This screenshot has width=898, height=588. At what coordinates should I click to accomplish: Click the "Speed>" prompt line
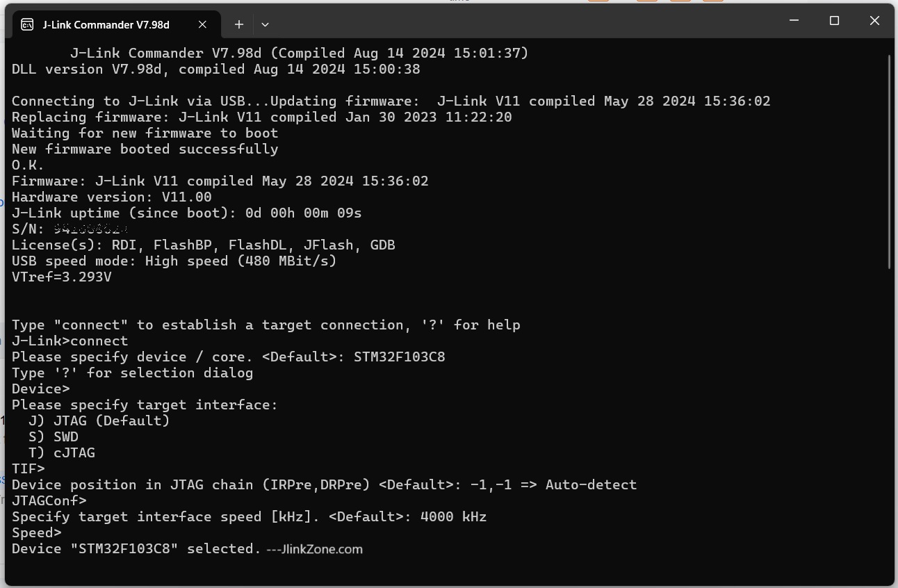(x=37, y=533)
